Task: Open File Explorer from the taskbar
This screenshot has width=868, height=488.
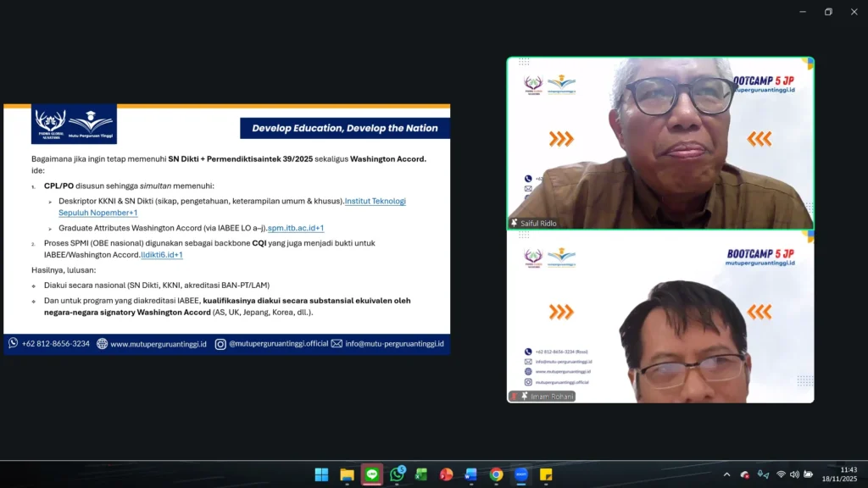Action: tap(347, 474)
